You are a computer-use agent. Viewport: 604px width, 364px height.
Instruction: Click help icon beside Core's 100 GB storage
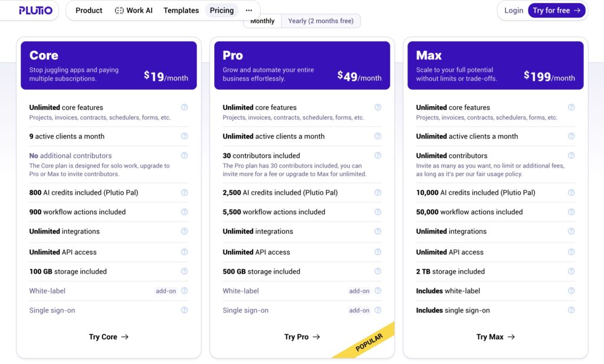tap(184, 271)
